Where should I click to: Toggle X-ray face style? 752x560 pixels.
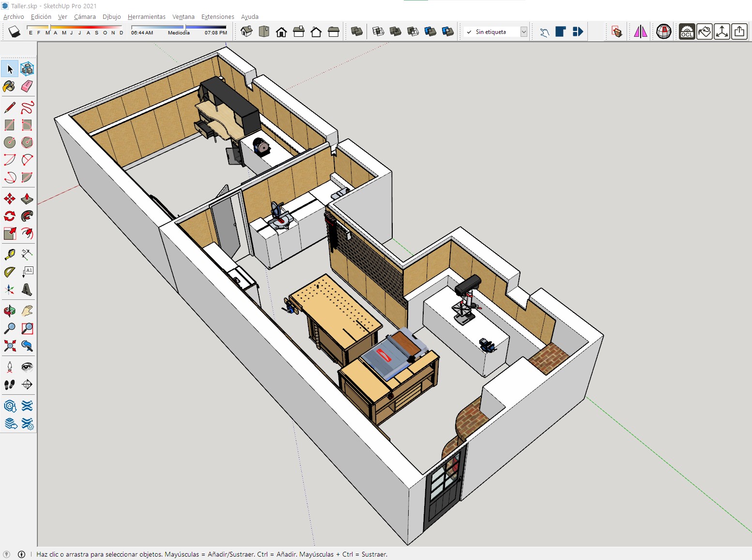pos(357,32)
